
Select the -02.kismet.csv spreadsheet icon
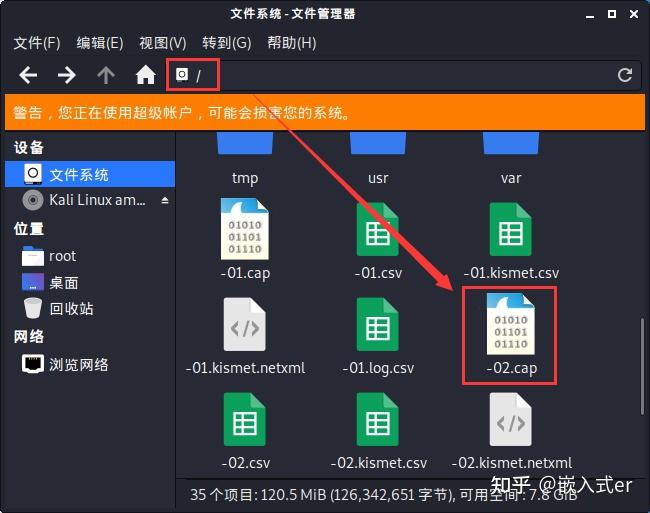pyautogui.click(x=378, y=419)
